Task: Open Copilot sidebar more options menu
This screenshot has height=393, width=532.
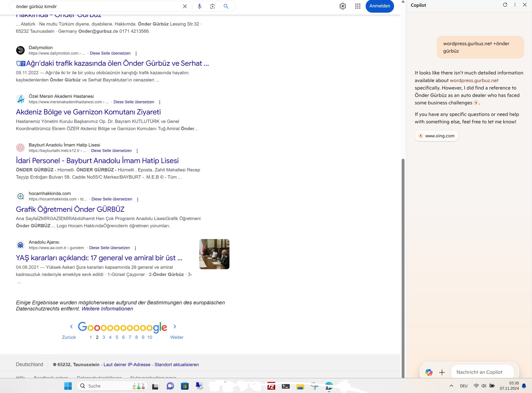Action: coord(515,5)
